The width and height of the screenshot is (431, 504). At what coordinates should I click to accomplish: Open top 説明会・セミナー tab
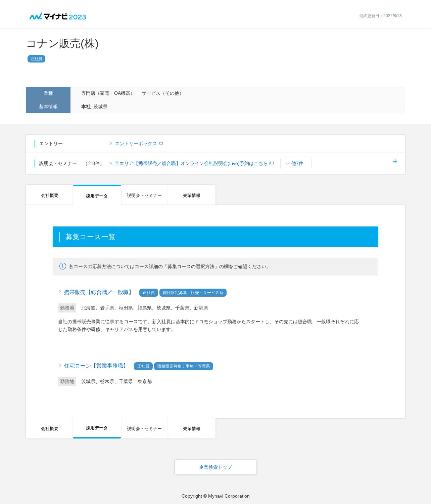coord(144,195)
